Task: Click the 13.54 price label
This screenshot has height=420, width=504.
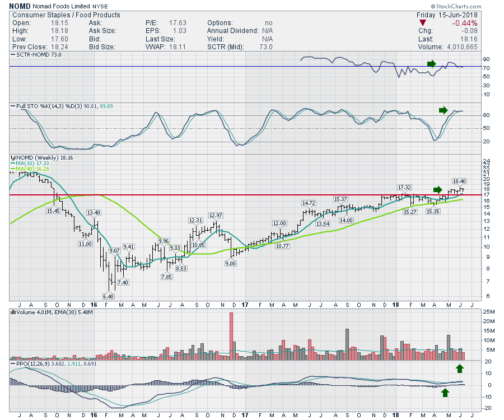Action: [x=323, y=223]
